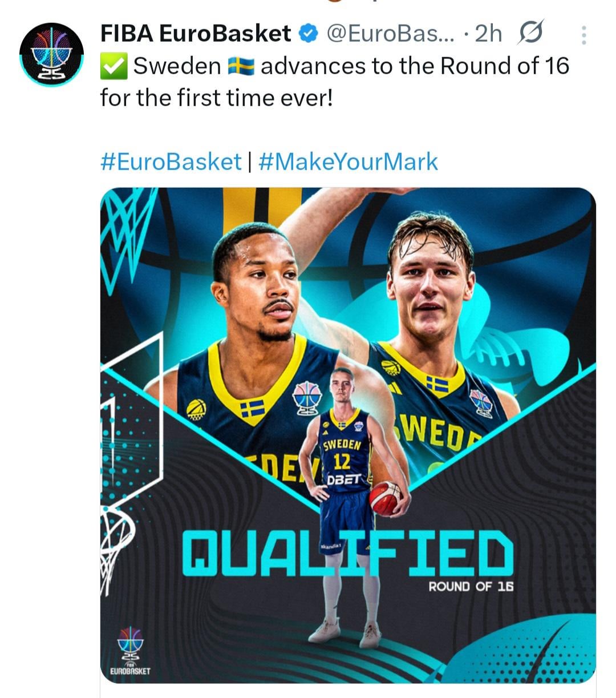
Task: Open the #MakeYourMark hashtag
Action: pos(348,162)
